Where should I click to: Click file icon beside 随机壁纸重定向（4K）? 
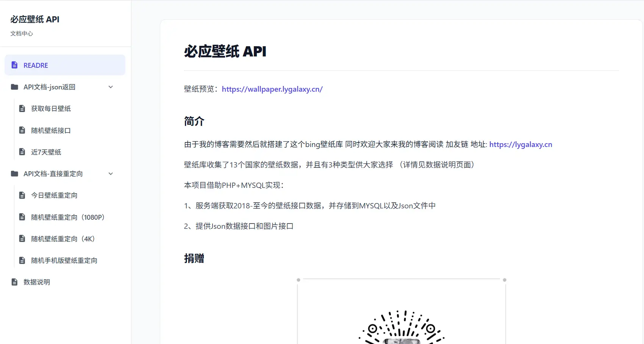[x=22, y=239]
